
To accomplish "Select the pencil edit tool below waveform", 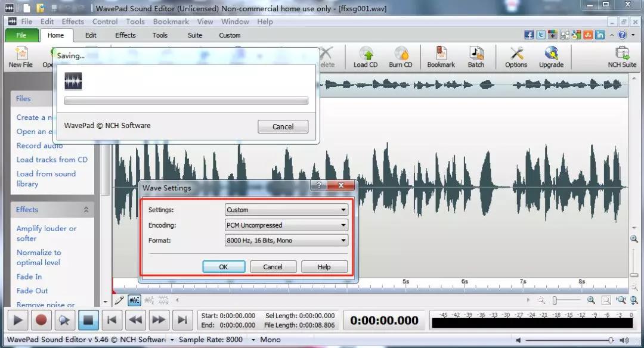I will 119,300.
